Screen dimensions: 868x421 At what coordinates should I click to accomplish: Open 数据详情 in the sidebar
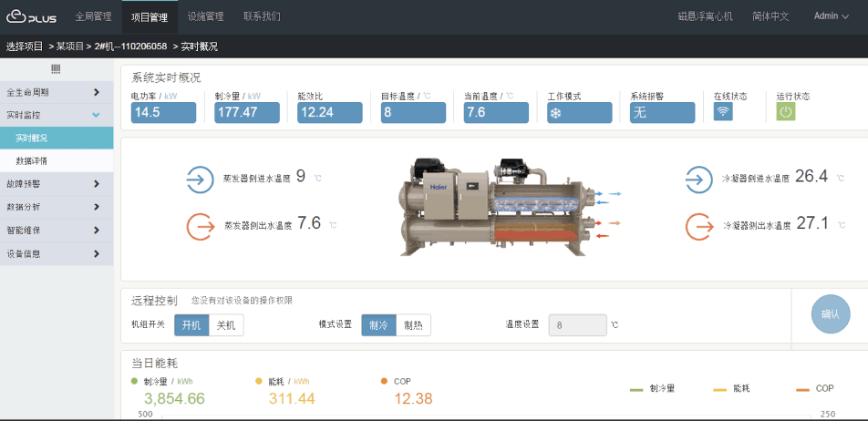(32, 160)
